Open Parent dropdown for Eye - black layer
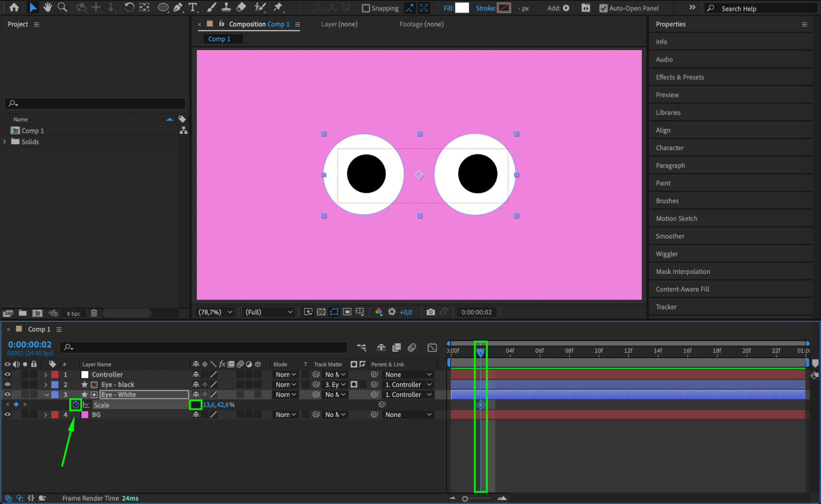The image size is (821, 504). click(x=408, y=385)
